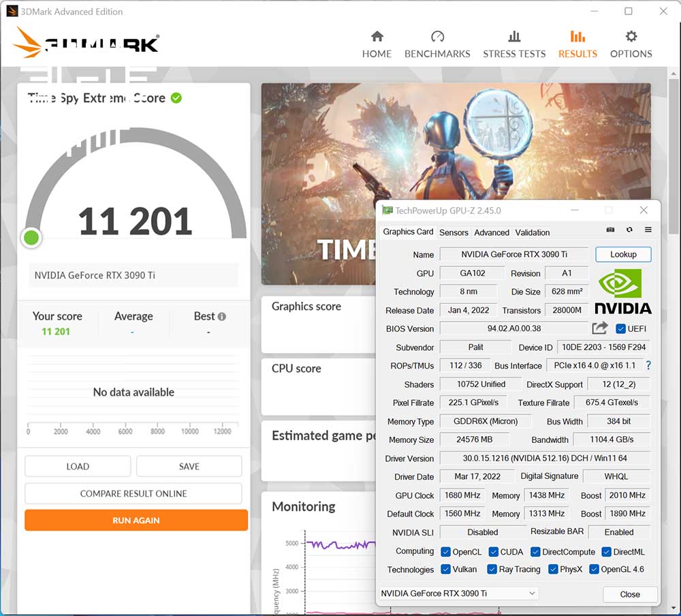Click the 'Palit' subvendor value
The height and width of the screenshot is (616, 681).
pos(475,347)
